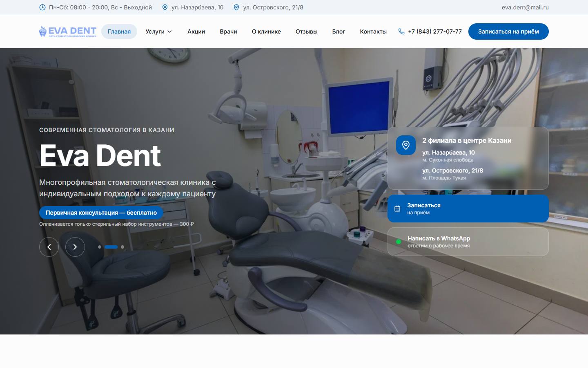Click the Записаться на приём hero card
This screenshot has width=588, height=368.
point(468,209)
